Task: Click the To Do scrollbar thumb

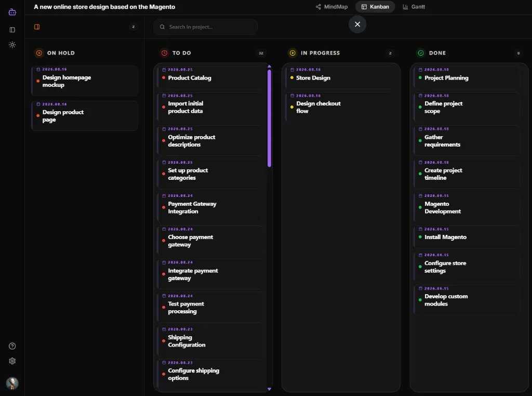Action: [x=269, y=118]
